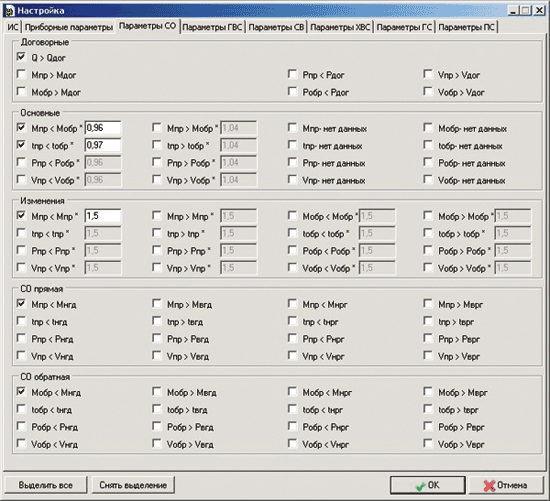The width and height of the screenshot is (550, 501).
Task: Enable the Рпр < Рнрг checkbox
Action: (x=293, y=338)
